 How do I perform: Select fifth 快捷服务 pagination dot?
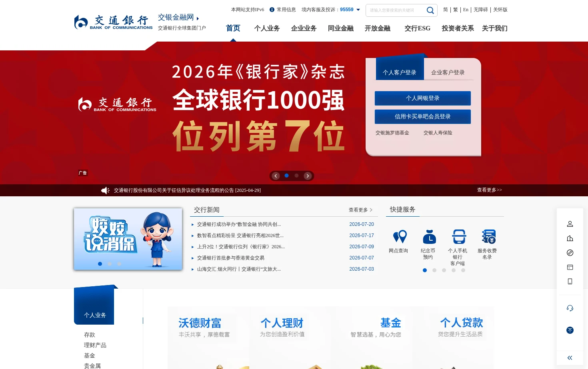(x=463, y=270)
